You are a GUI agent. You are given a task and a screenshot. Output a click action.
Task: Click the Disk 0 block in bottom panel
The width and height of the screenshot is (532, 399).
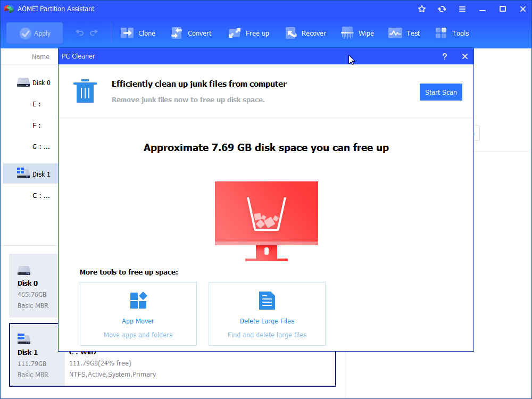[x=33, y=286]
